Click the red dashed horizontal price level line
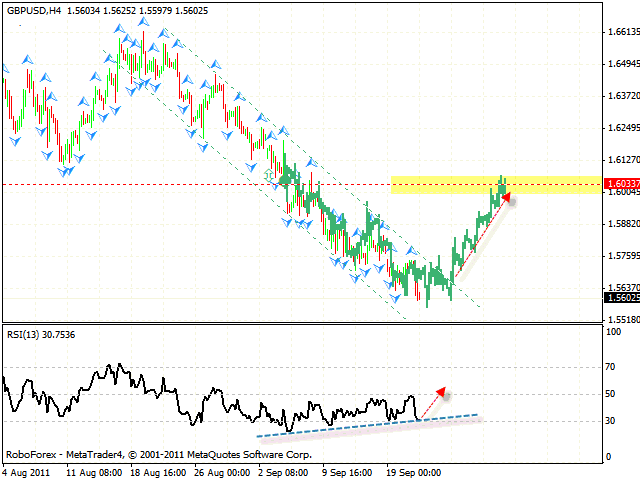This screenshot has height=480, width=640. pyautogui.click(x=150, y=184)
